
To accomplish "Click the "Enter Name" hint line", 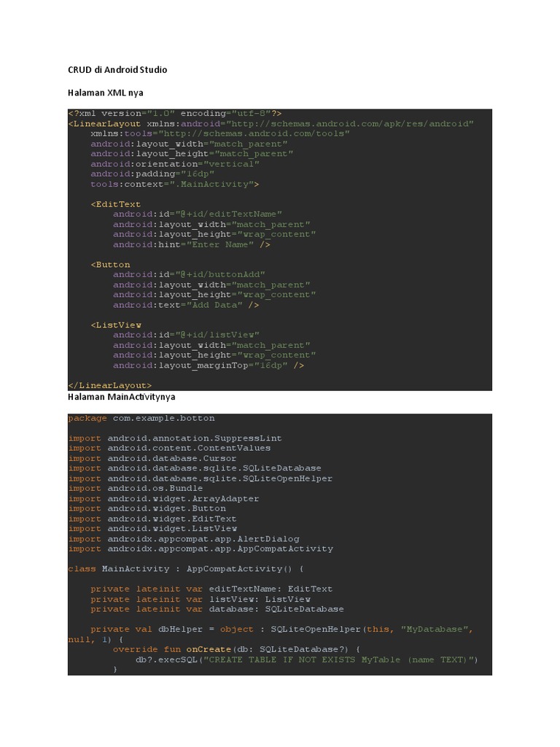I will pyautogui.click(x=191, y=245).
